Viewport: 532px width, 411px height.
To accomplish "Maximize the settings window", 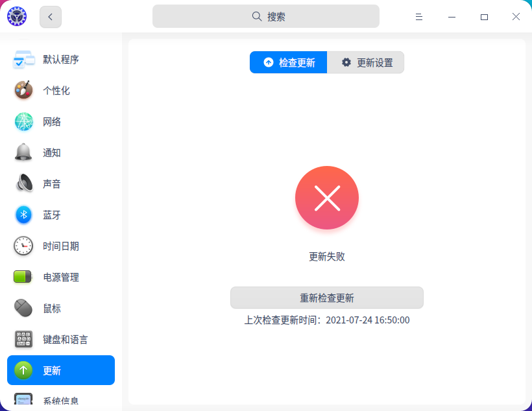I will [x=484, y=17].
